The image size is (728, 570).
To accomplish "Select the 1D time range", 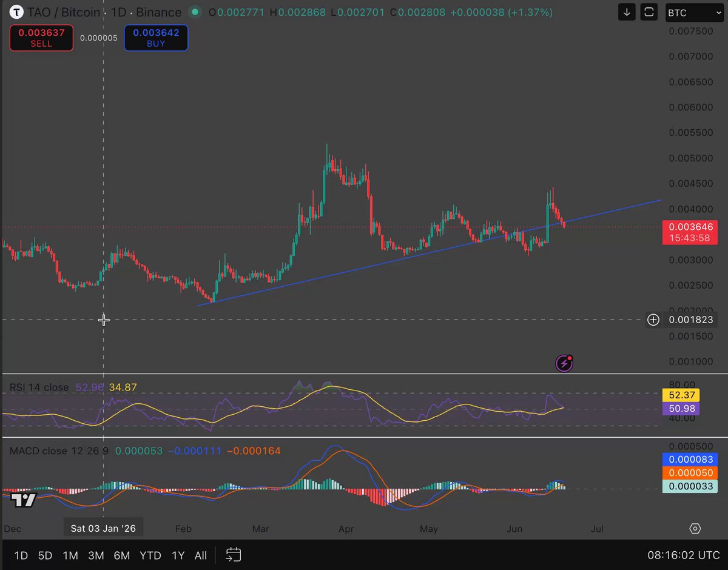I will (21, 555).
